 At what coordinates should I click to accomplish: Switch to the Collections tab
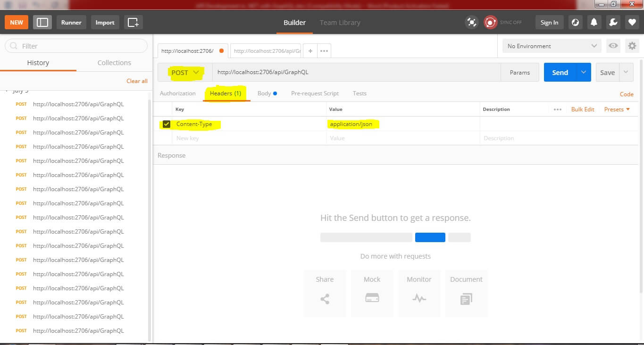point(114,63)
